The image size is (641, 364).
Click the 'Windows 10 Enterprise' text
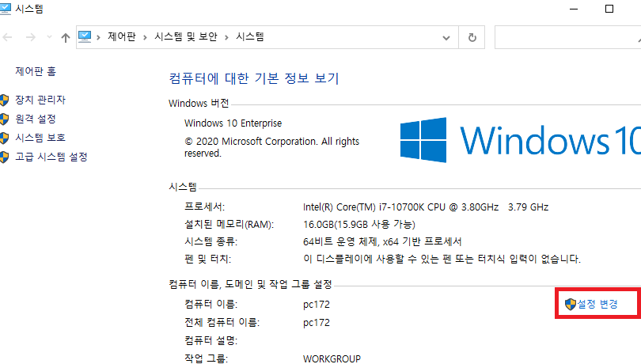(x=233, y=123)
